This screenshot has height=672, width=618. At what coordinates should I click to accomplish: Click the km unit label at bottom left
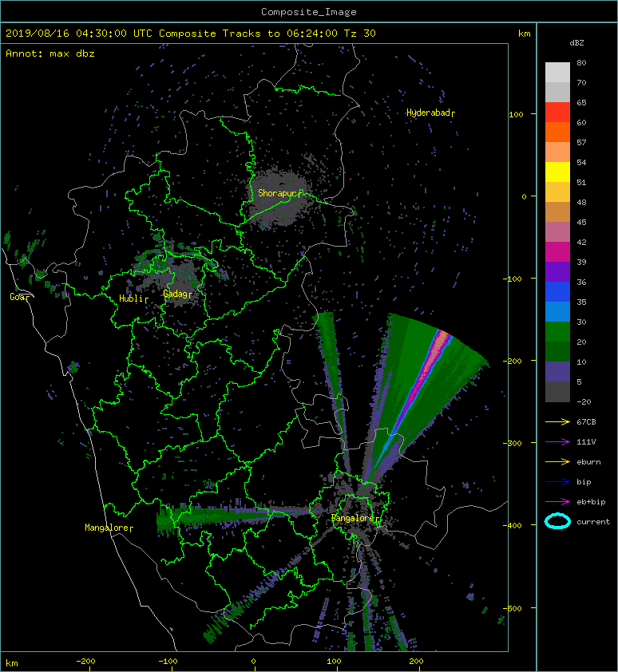coord(12,663)
